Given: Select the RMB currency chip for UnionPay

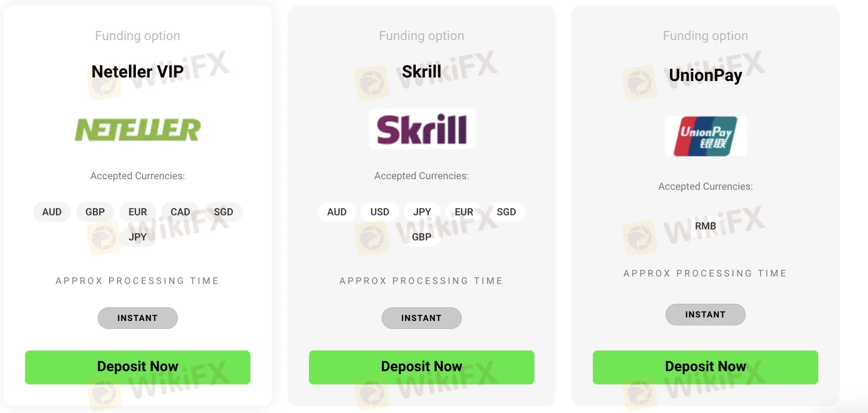Looking at the screenshot, I should click(x=705, y=226).
